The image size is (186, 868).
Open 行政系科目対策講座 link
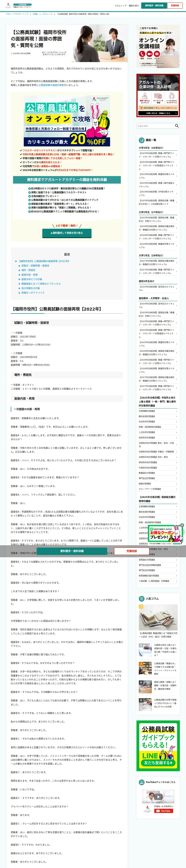[x=158, y=468]
